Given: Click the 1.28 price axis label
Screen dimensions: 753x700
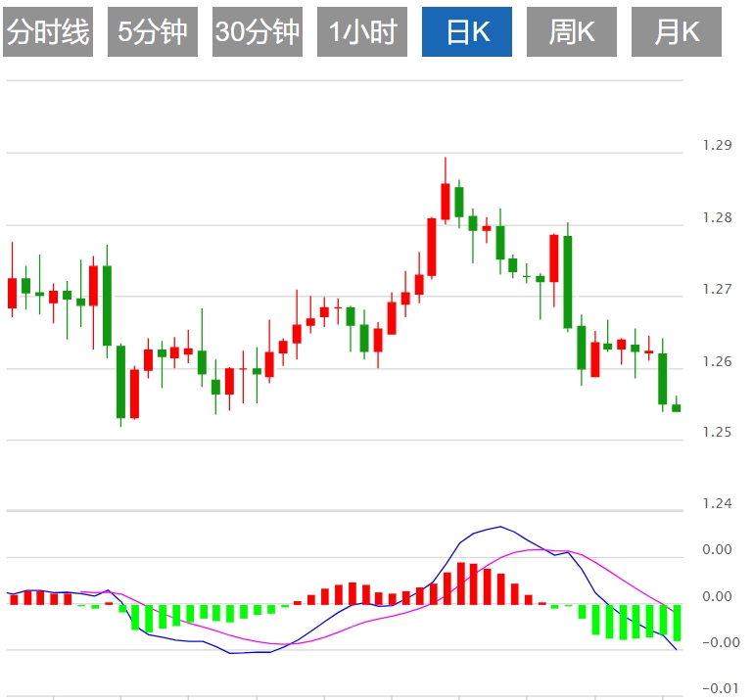Looking at the screenshot, I should coord(717,217).
